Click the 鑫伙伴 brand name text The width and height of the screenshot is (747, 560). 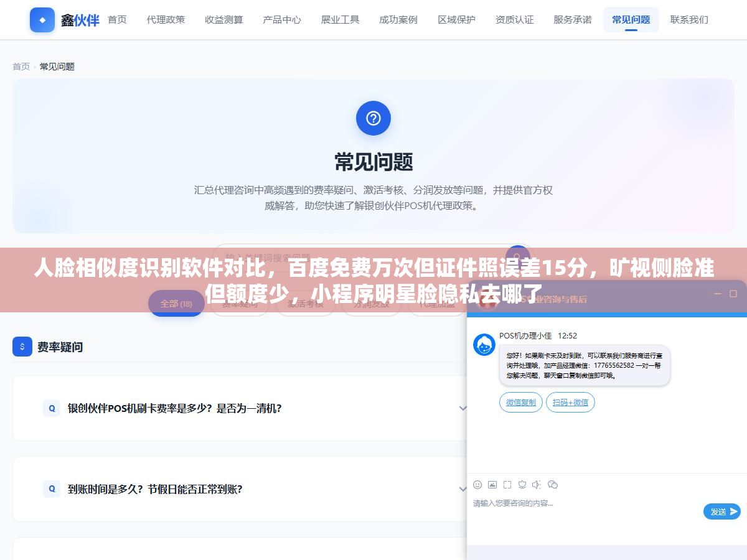click(80, 20)
